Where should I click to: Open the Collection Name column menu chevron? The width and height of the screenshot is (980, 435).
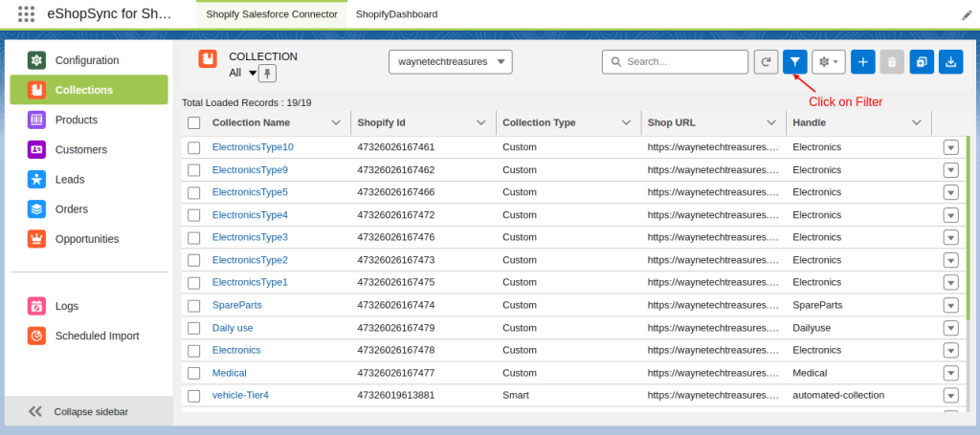point(336,122)
